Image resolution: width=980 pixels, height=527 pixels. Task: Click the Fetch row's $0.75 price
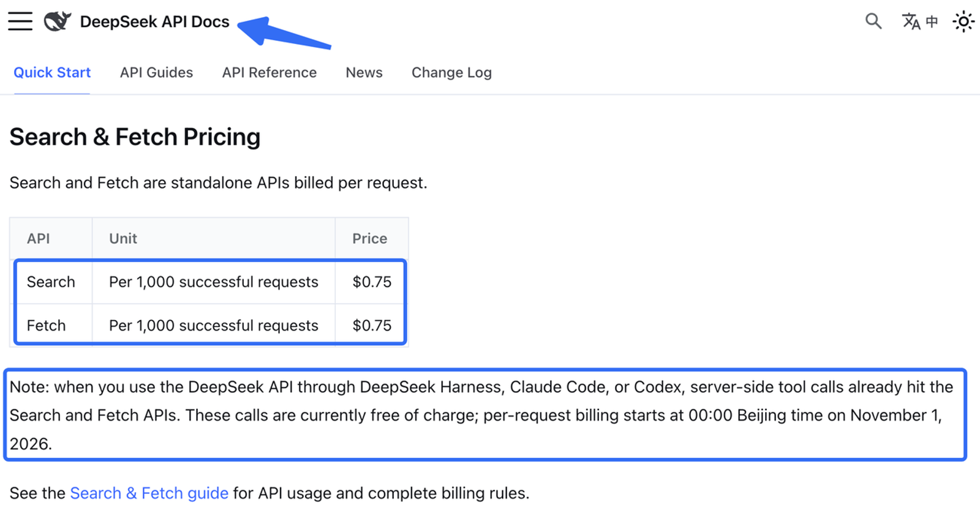click(372, 326)
